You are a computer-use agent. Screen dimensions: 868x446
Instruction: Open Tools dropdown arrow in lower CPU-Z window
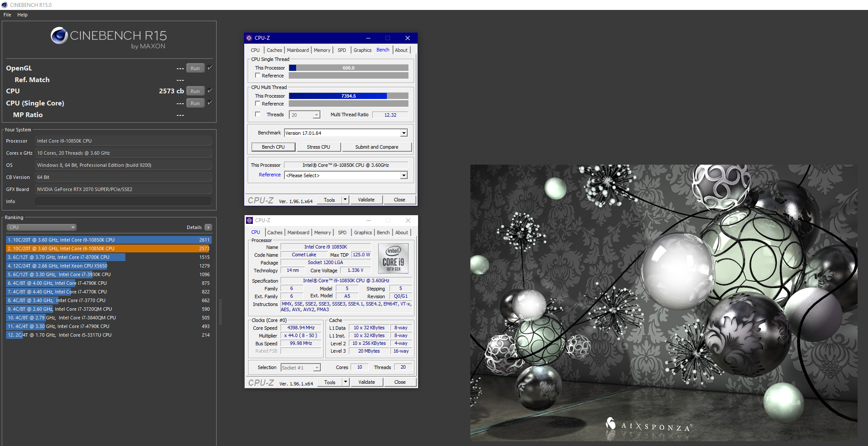point(345,382)
